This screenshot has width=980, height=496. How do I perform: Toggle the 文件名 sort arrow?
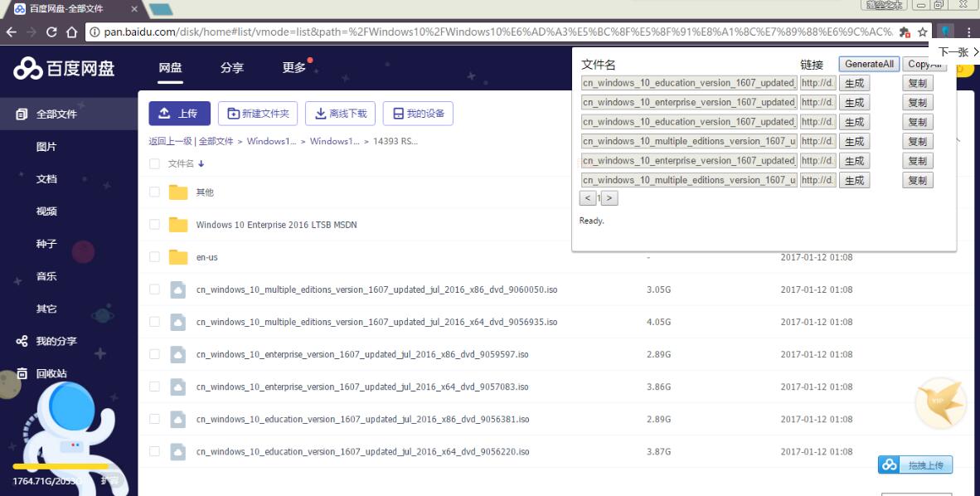(201, 164)
